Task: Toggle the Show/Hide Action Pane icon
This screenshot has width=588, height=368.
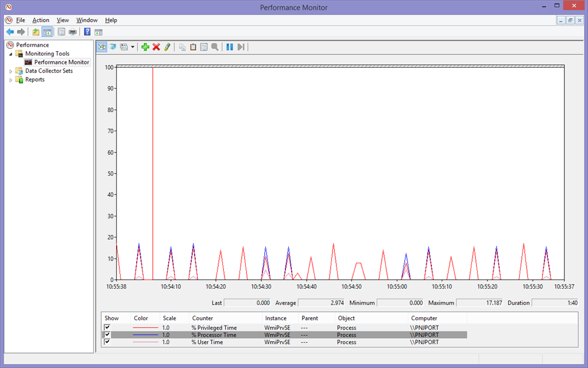Action: pyautogui.click(x=99, y=32)
